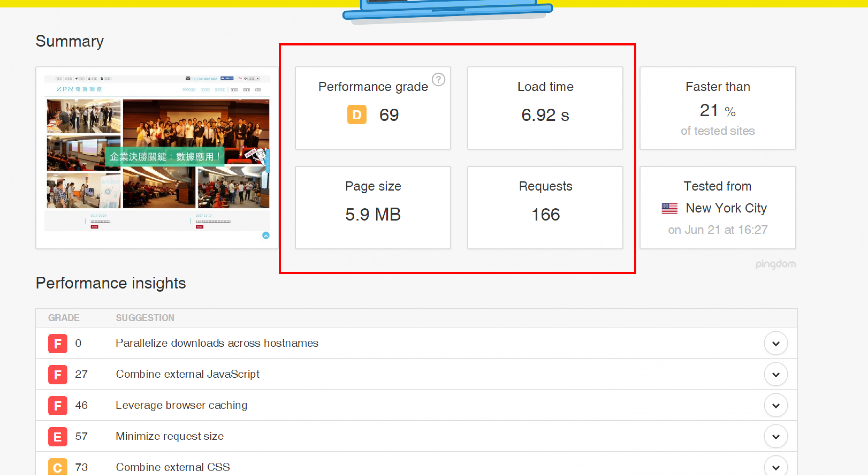The image size is (868, 475).
Task: Expand Minimize request size details
Action: coord(775,436)
